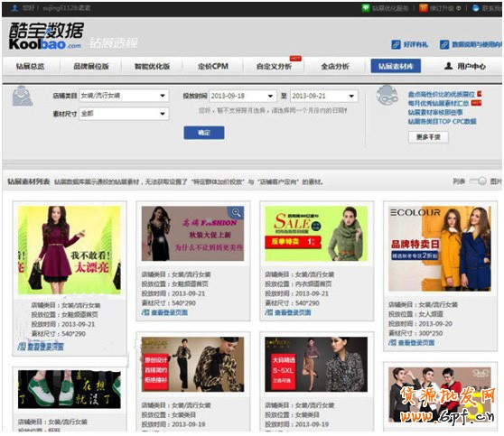Click the green service icon in top bar

click(366, 8)
